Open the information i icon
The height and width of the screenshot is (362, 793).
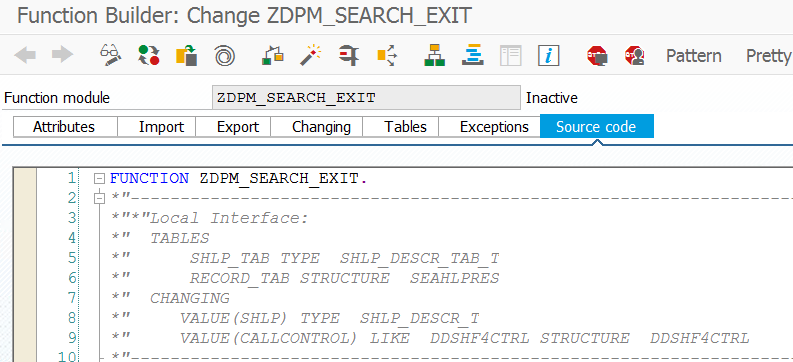click(549, 55)
